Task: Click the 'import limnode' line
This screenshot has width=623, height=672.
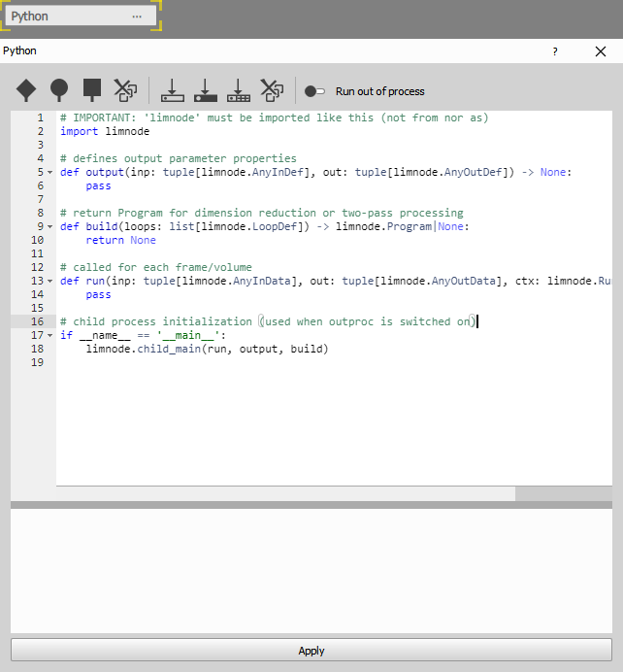Action: pyautogui.click(x=105, y=131)
